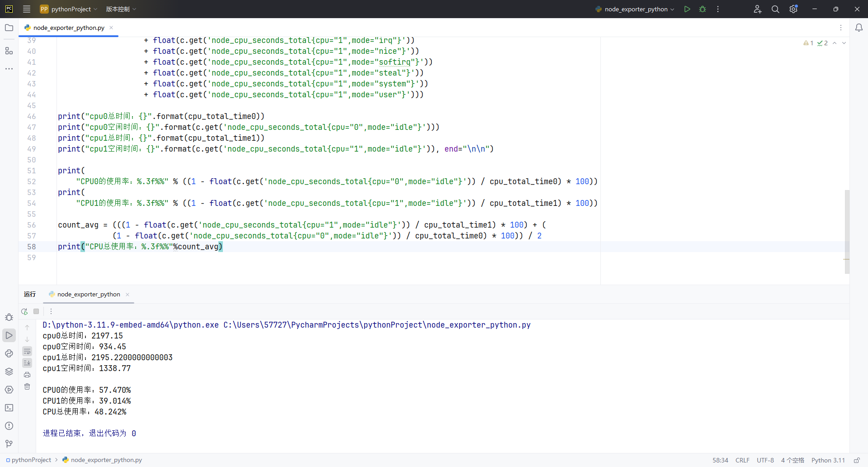This screenshot has width=868, height=467.
Task: Click line number 46 in gutter
Action: tap(31, 116)
